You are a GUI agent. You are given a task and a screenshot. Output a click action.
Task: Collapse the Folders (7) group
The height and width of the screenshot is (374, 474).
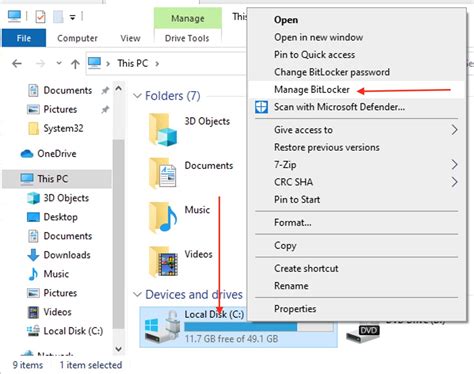click(137, 96)
